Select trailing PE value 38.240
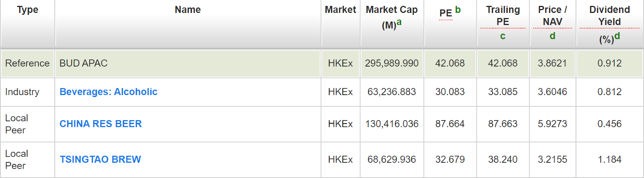The width and height of the screenshot is (644, 178). pyautogui.click(x=503, y=159)
